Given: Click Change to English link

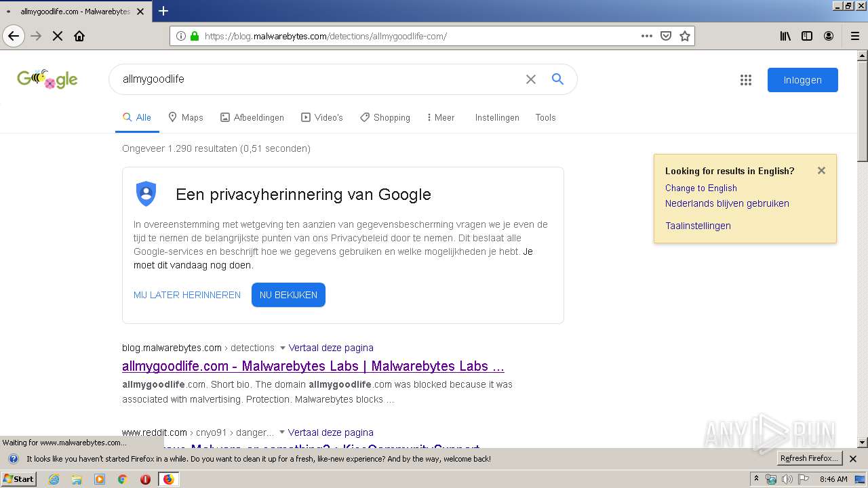Looking at the screenshot, I should tap(701, 188).
